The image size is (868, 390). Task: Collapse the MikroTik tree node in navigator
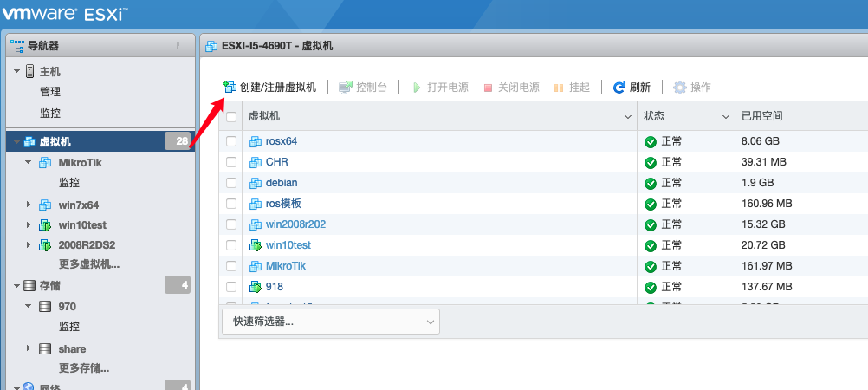(x=29, y=163)
